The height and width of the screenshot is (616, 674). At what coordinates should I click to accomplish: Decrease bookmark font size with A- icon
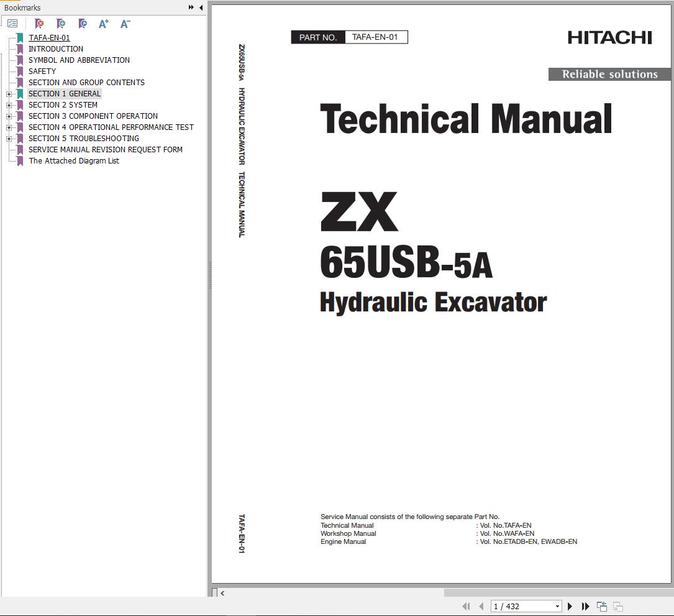[x=125, y=24]
